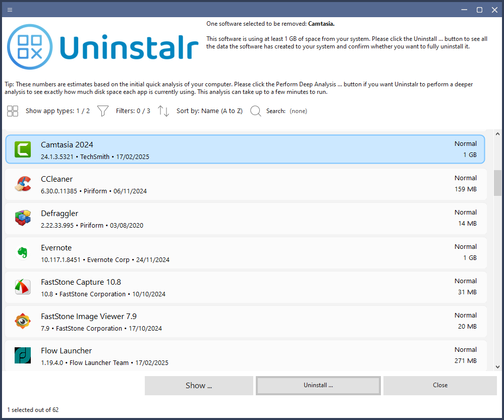Click the Evernote elephant icon

coord(22,252)
